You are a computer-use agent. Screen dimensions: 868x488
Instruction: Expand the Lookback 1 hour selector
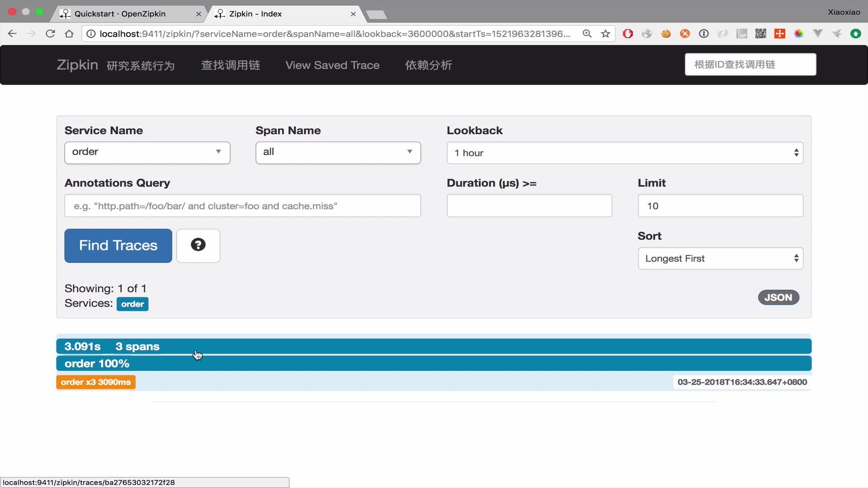pos(624,153)
